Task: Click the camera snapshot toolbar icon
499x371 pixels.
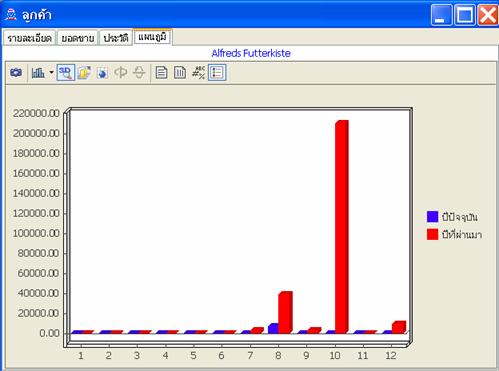Action: (16, 72)
